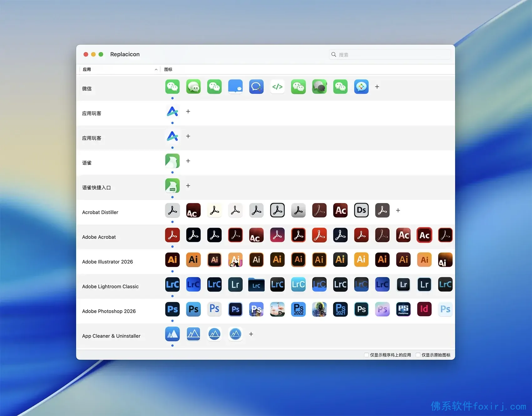Pick the black-bordered gray icon in Acrobat Distiller row
Viewport: 532px width, 416px height.
click(x=277, y=210)
